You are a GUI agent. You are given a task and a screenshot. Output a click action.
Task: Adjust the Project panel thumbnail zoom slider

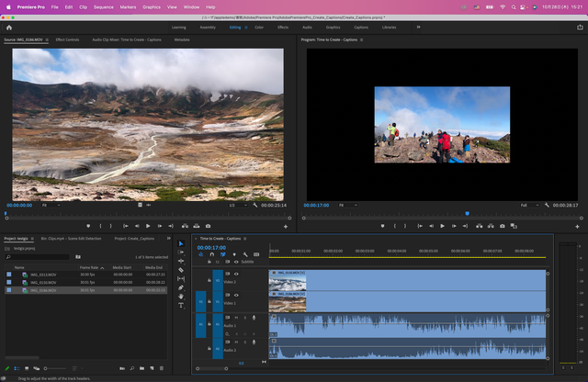(54, 368)
